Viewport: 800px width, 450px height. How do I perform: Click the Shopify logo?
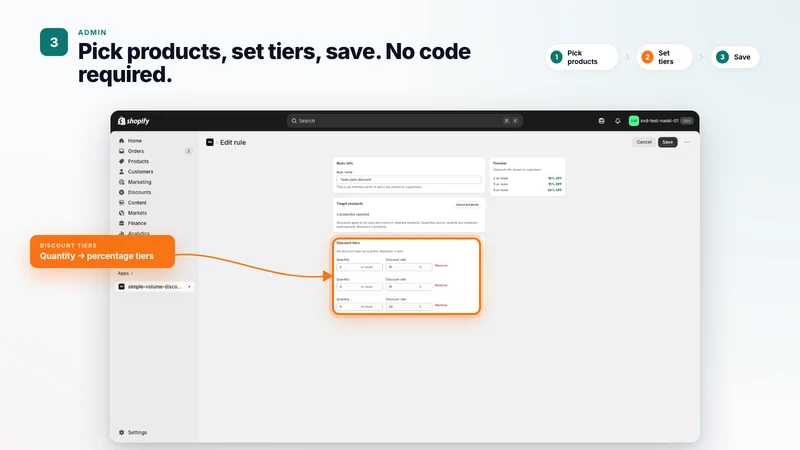(x=134, y=121)
